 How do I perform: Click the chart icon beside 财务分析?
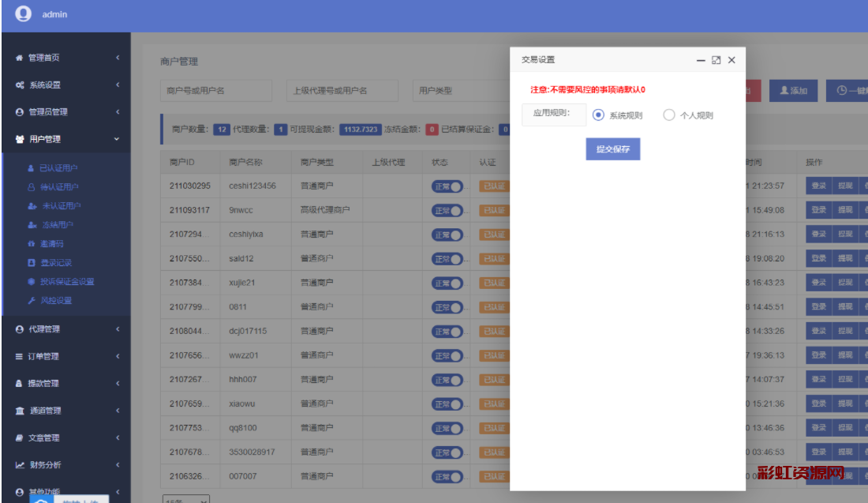[20, 465]
